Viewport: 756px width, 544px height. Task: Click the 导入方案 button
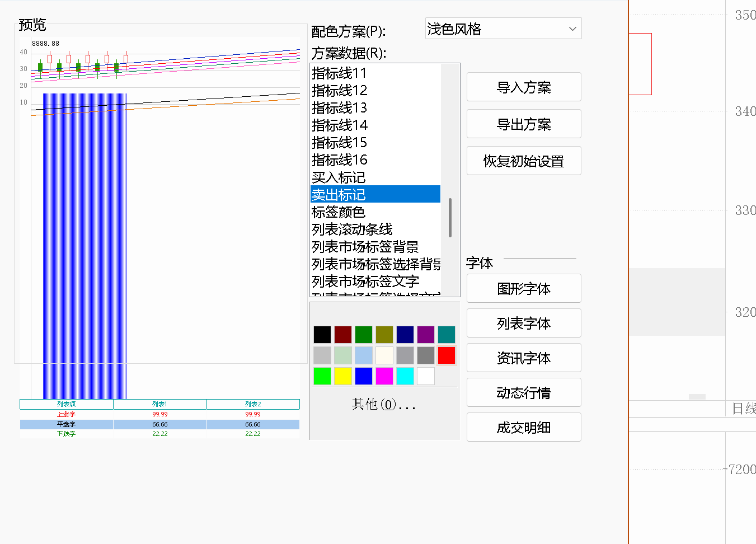524,87
